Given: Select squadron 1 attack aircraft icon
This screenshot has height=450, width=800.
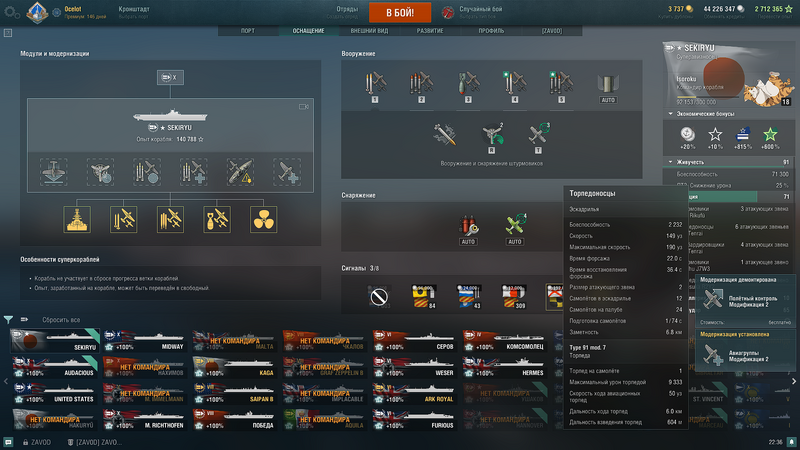Looking at the screenshot, I should pos(375,85).
